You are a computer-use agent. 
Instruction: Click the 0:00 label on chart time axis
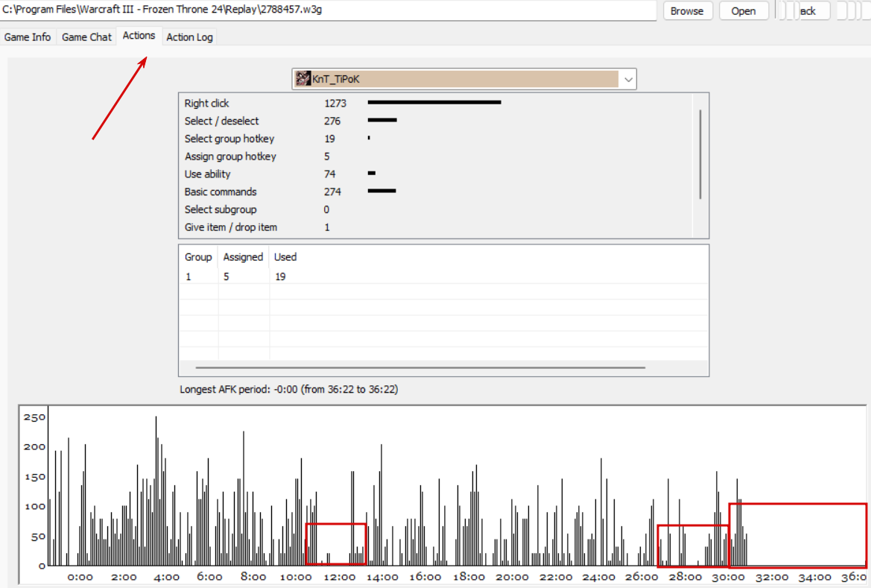(80, 577)
